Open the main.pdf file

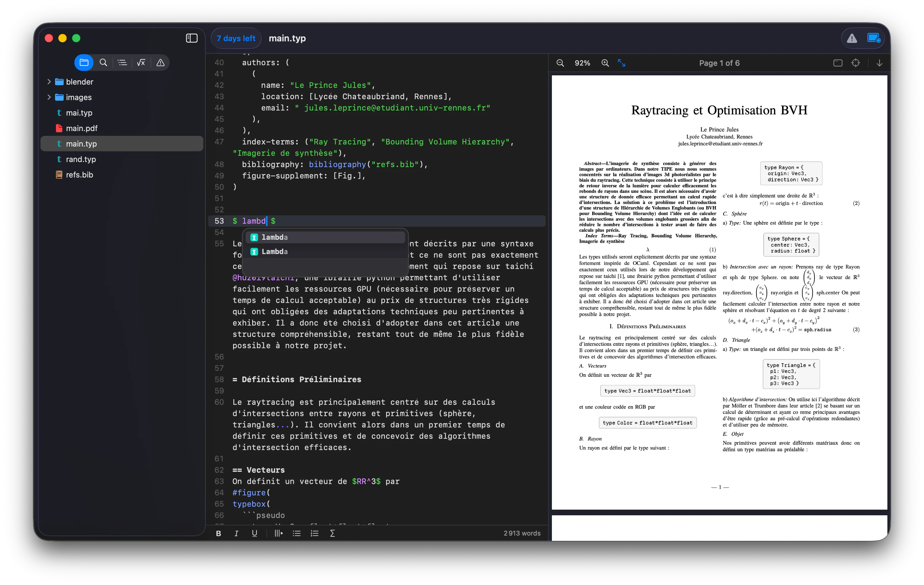(122, 128)
